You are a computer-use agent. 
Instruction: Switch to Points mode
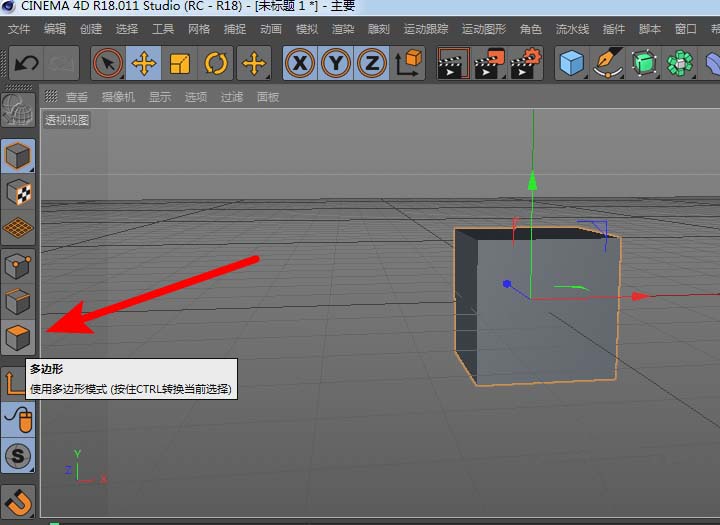click(18, 267)
